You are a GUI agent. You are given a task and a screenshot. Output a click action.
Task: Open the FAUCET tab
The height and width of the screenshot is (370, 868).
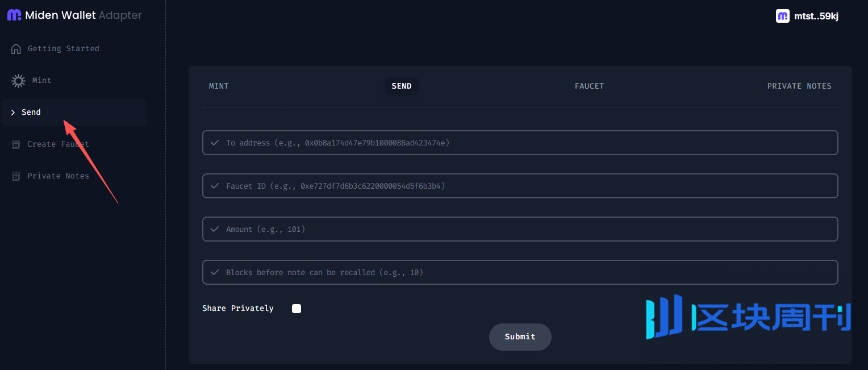tap(590, 86)
